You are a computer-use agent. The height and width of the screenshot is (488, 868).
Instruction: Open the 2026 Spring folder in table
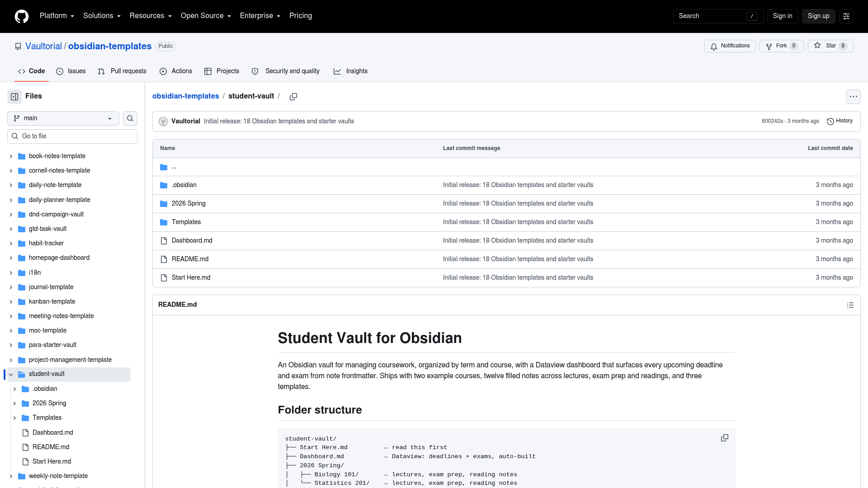(x=189, y=204)
